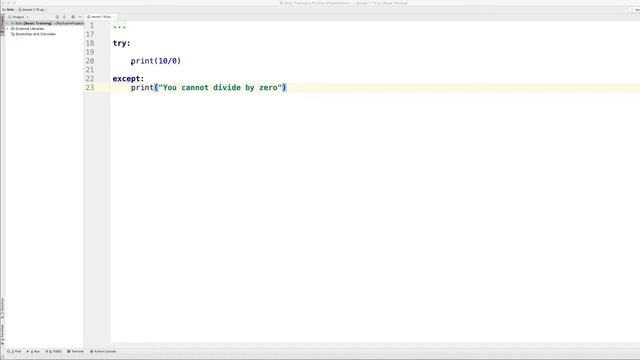640x360 pixels.
Task: Open the TODO tool window tab
Action: tap(53, 351)
